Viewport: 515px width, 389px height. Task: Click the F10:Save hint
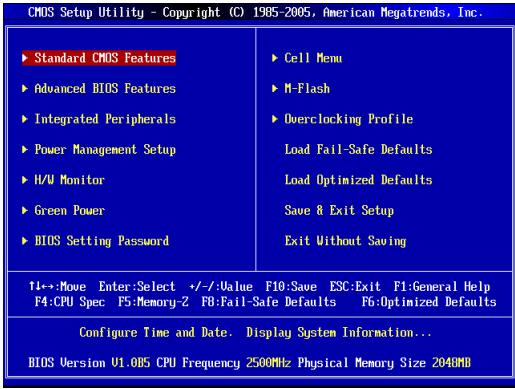[x=291, y=287]
